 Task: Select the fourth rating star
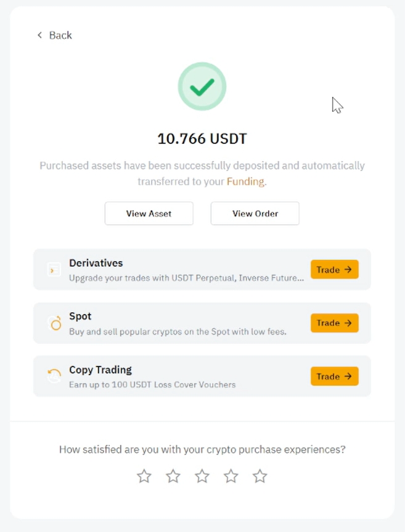[231, 476]
